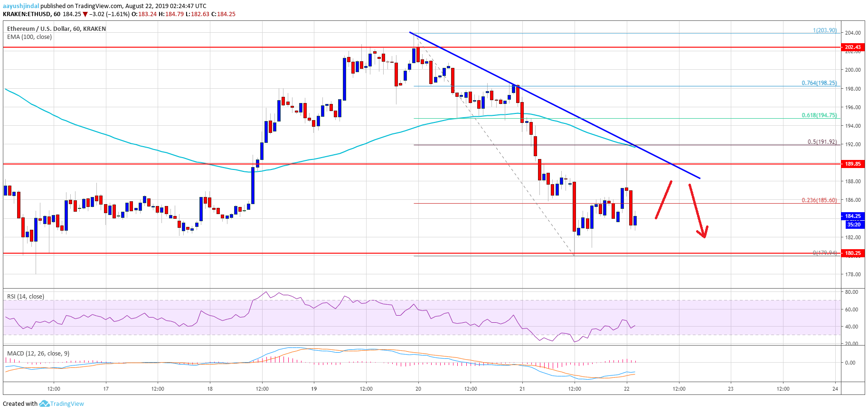Click the 0.236(185.60) Fibonacci level label

819,200
